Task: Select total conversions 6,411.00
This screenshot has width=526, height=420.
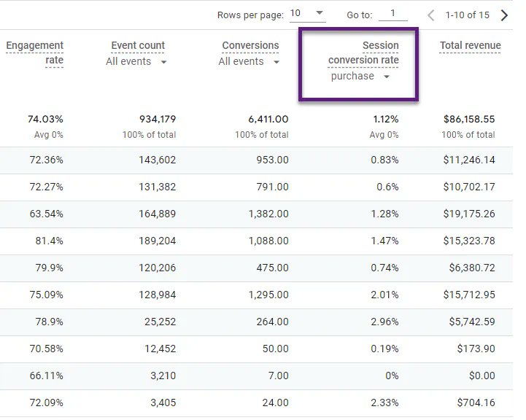Action: [268, 119]
